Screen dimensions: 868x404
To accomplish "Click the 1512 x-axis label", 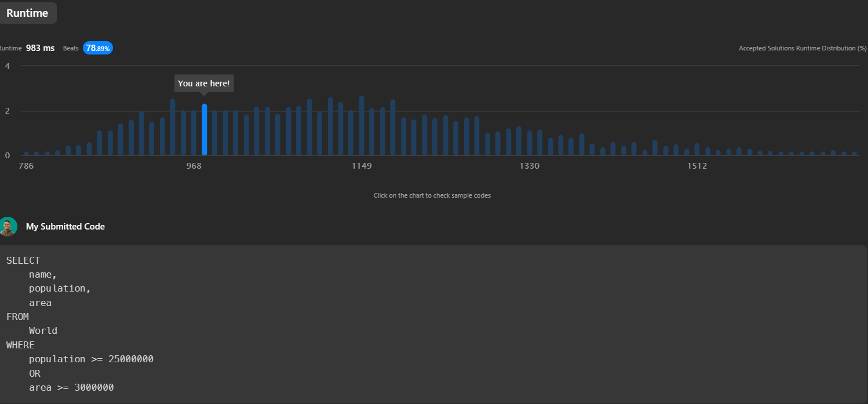I will (x=697, y=166).
